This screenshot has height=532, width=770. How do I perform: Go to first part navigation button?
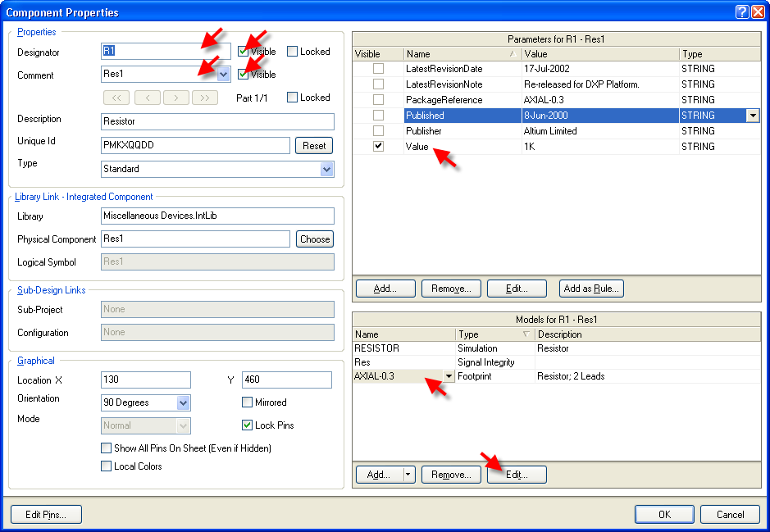click(116, 98)
